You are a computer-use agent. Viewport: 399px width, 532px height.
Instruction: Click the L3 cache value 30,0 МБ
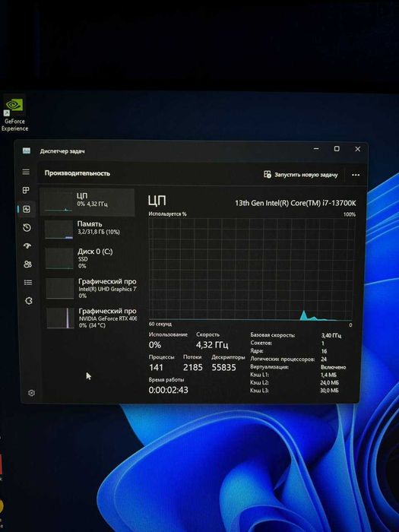pos(329,391)
